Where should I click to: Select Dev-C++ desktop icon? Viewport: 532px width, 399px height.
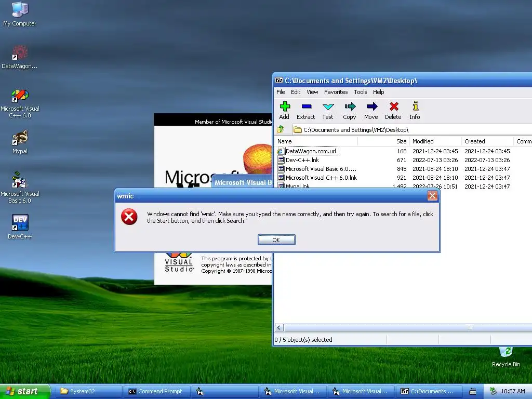click(x=20, y=227)
